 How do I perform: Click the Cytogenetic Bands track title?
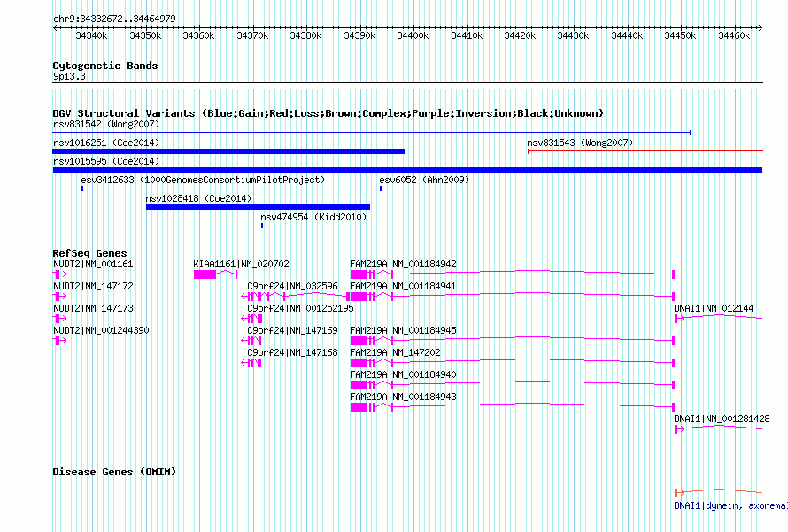(x=105, y=66)
